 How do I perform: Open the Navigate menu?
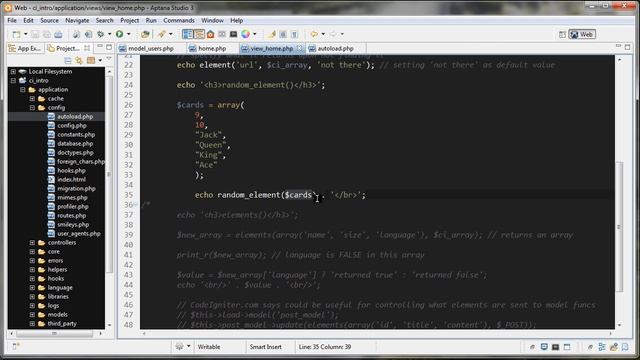tap(77, 20)
